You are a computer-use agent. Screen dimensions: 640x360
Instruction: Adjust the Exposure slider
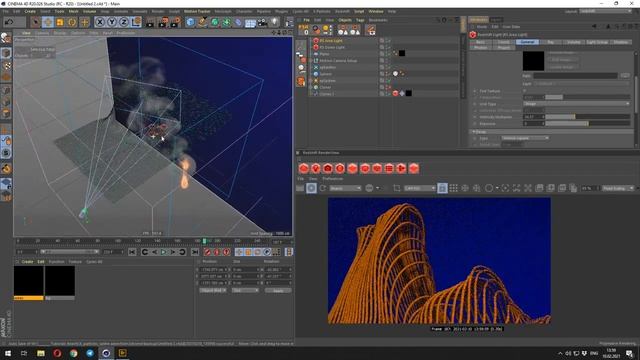tap(588, 123)
